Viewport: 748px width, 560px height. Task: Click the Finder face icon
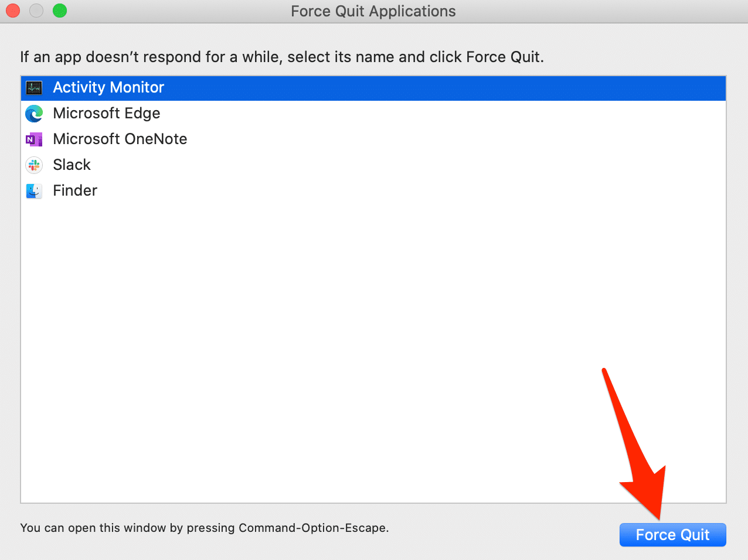coord(34,191)
